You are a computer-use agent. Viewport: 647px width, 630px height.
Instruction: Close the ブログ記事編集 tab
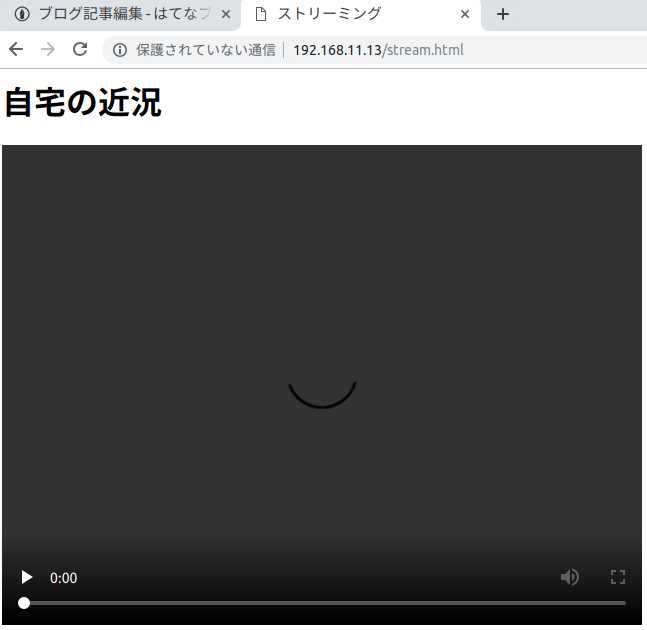(226, 15)
